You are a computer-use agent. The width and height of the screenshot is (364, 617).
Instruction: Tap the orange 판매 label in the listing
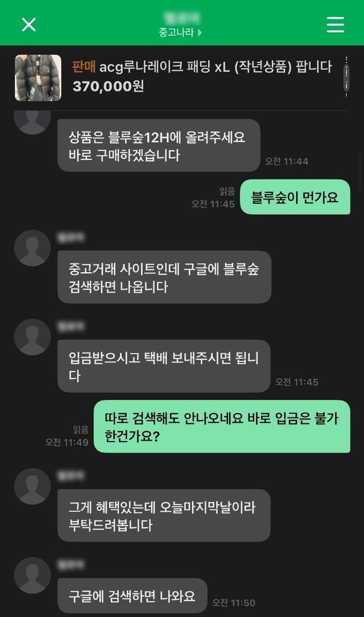(x=84, y=67)
